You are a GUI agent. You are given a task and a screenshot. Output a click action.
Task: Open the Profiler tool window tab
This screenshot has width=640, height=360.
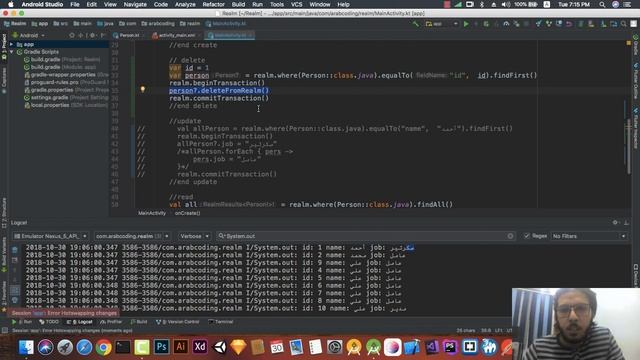point(111,322)
